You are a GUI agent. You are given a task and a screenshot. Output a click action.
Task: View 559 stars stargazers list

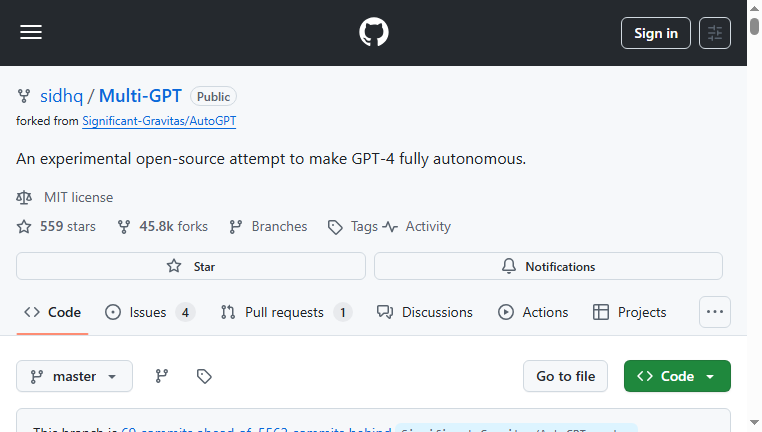pos(56,226)
